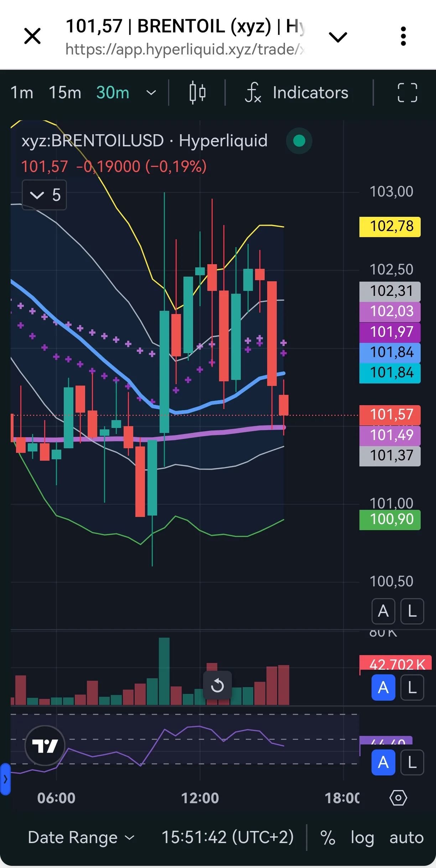Enter fullscreen chart mode
436x868 pixels.
click(407, 93)
